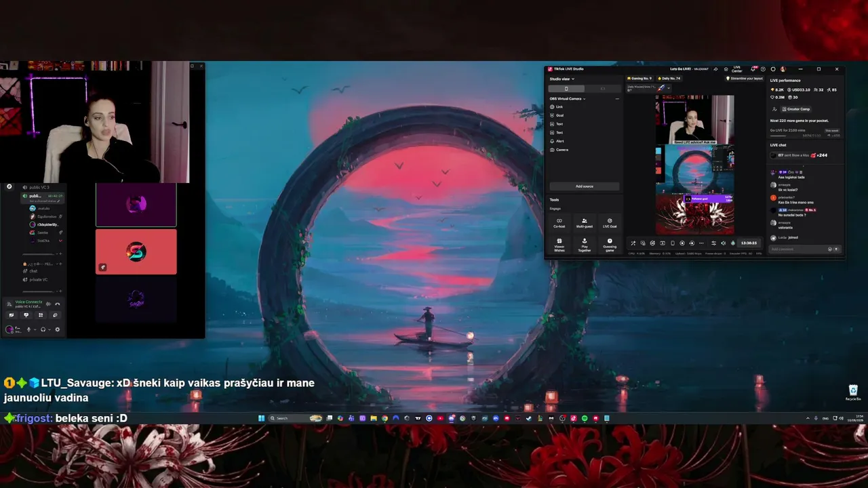
Task: Open the Guessing game tool
Action: point(610,244)
